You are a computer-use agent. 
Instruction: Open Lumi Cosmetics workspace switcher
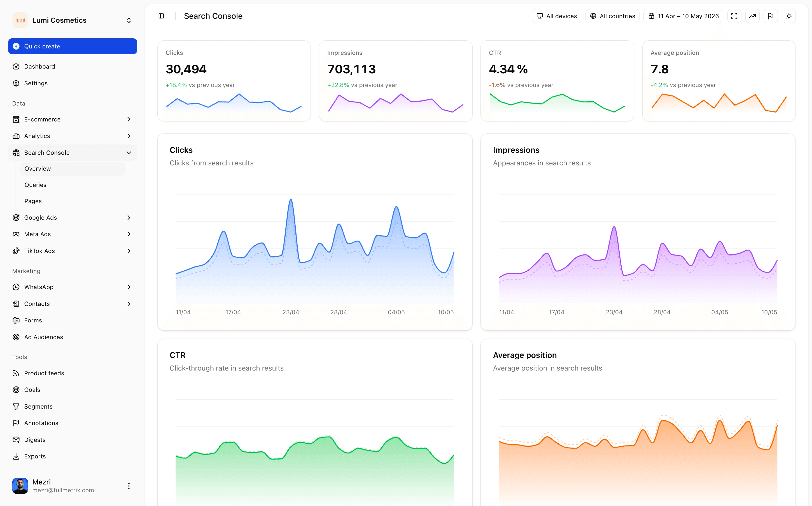point(73,20)
